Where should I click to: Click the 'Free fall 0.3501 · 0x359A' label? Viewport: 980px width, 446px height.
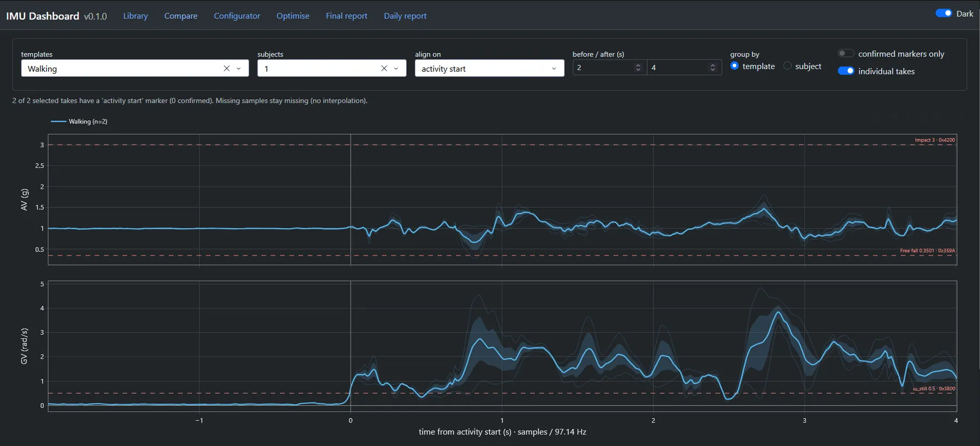click(x=927, y=251)
